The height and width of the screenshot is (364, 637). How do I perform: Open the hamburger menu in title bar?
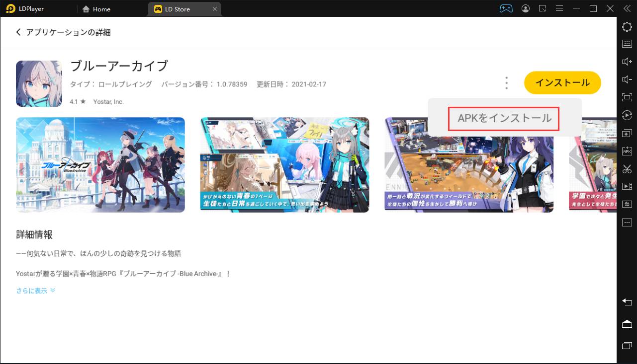559,8
